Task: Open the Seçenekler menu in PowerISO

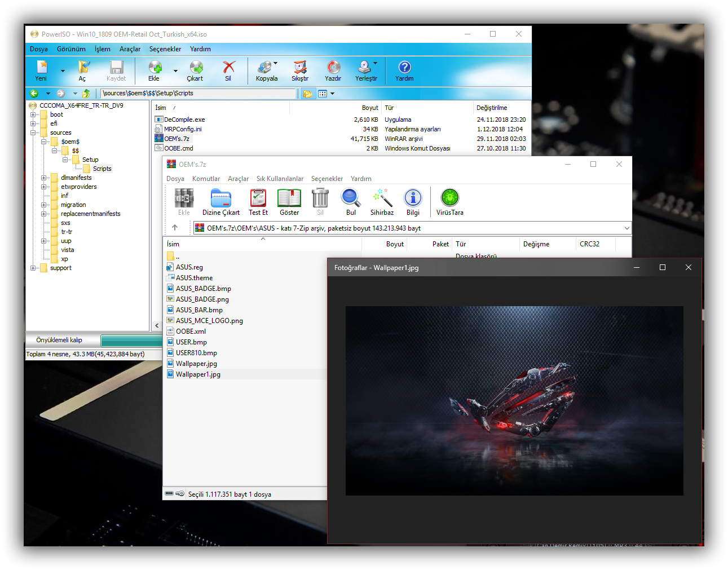Action: [165, 49]
